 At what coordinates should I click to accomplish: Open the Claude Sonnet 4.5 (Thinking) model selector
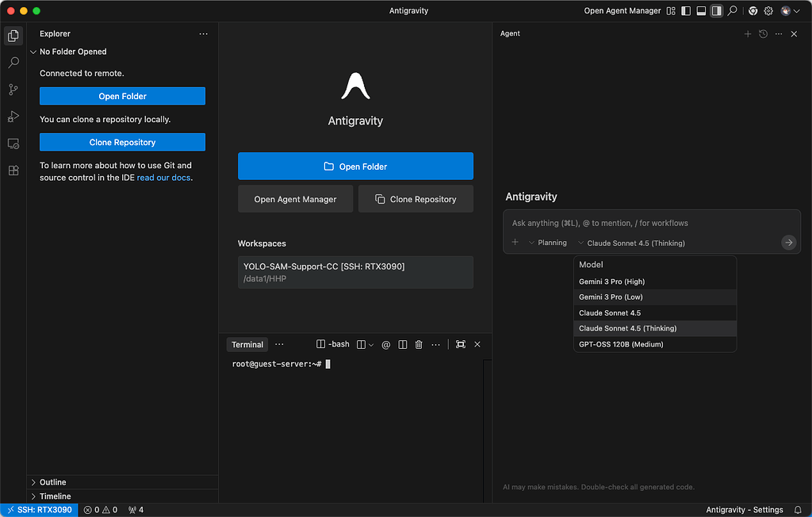point(631,243)
